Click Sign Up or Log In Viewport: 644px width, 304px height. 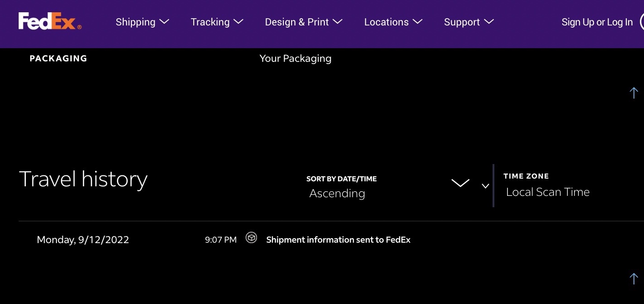[597, 22]
